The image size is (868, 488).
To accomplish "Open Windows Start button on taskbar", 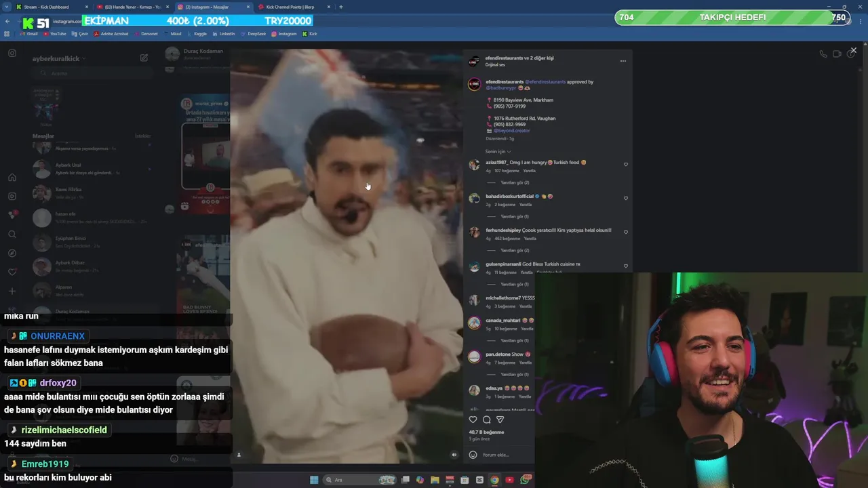I will [314, 480].
